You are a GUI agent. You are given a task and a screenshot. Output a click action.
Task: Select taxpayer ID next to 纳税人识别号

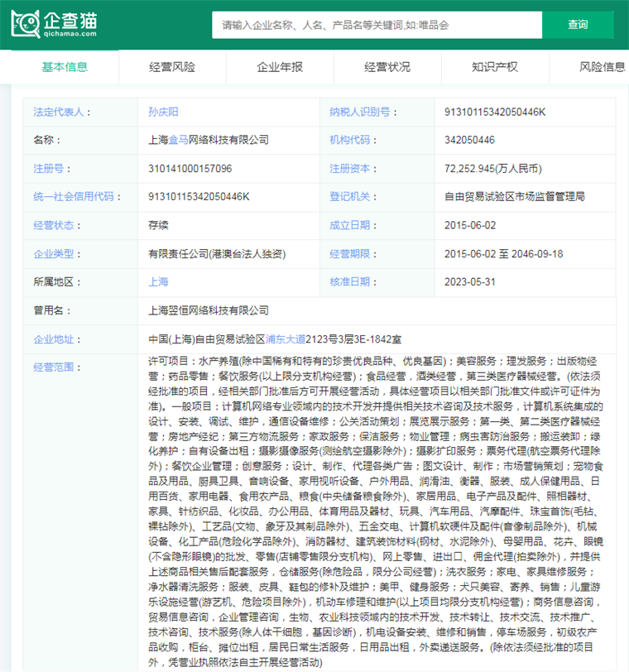[x=495, y=112]
